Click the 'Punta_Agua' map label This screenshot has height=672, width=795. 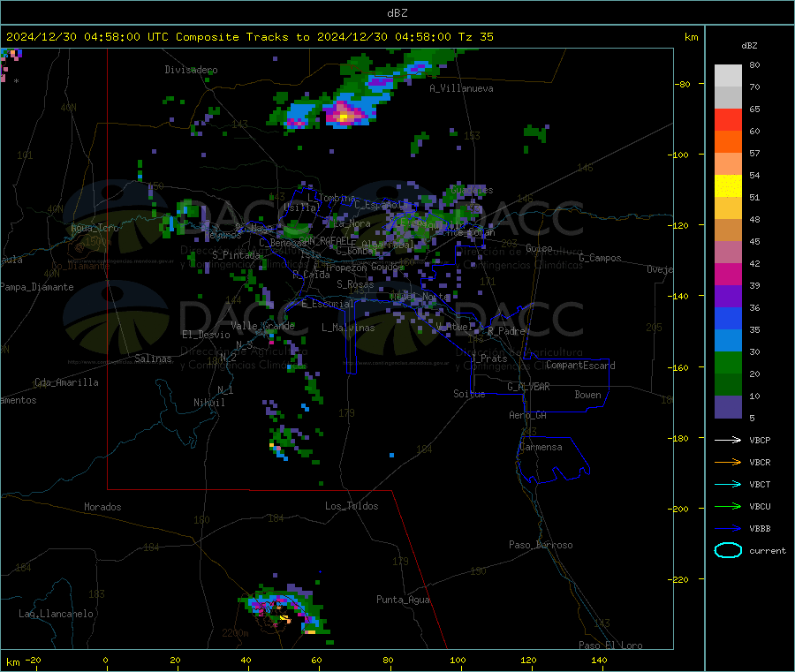[x=403, y=600]
